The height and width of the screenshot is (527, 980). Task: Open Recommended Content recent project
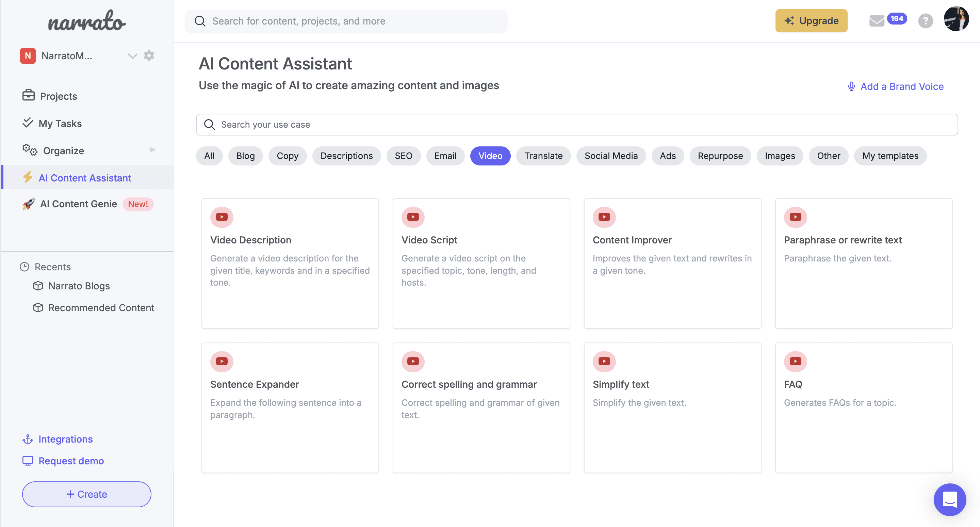(x=101, y=307)
